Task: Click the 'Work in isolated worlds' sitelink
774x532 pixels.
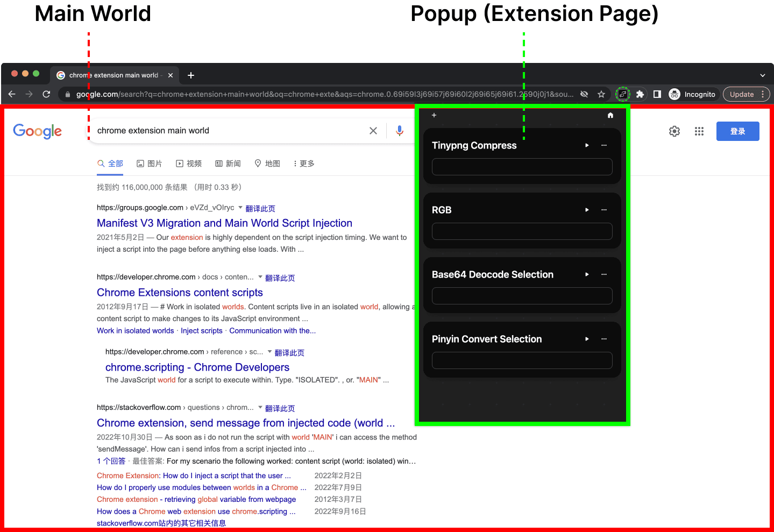Action: tap(136, 331)
